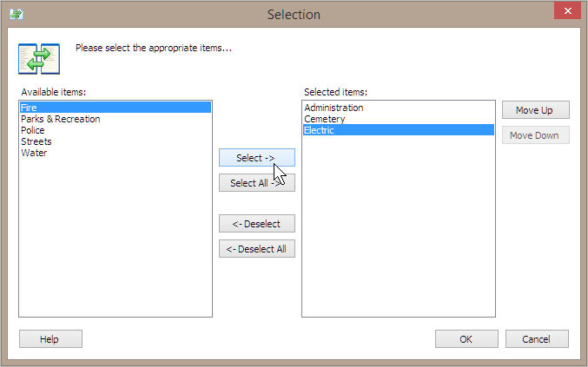This screenshot has height=367, width=588.
Task: Click the Select -> button
Action: click(x=257, y=158)
